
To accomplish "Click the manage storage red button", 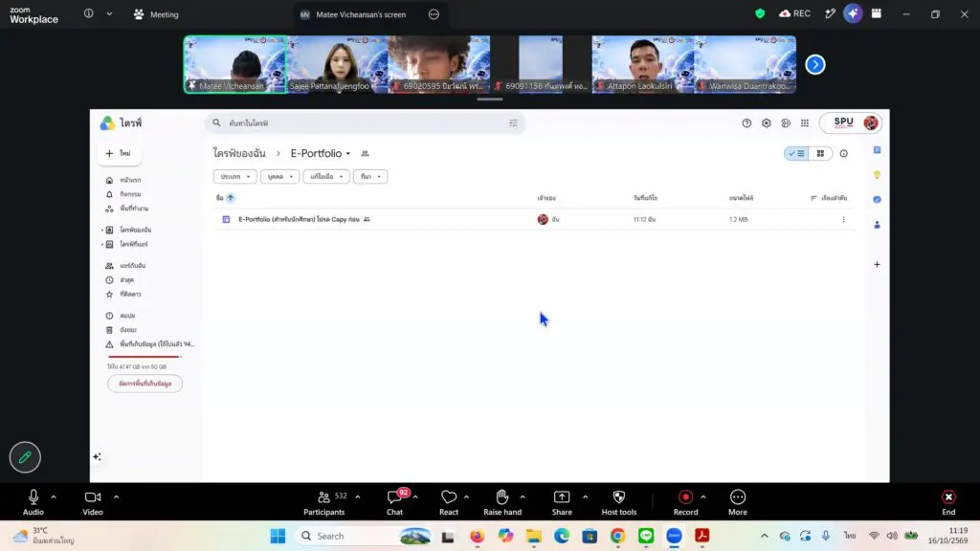I will coord(145,384).
